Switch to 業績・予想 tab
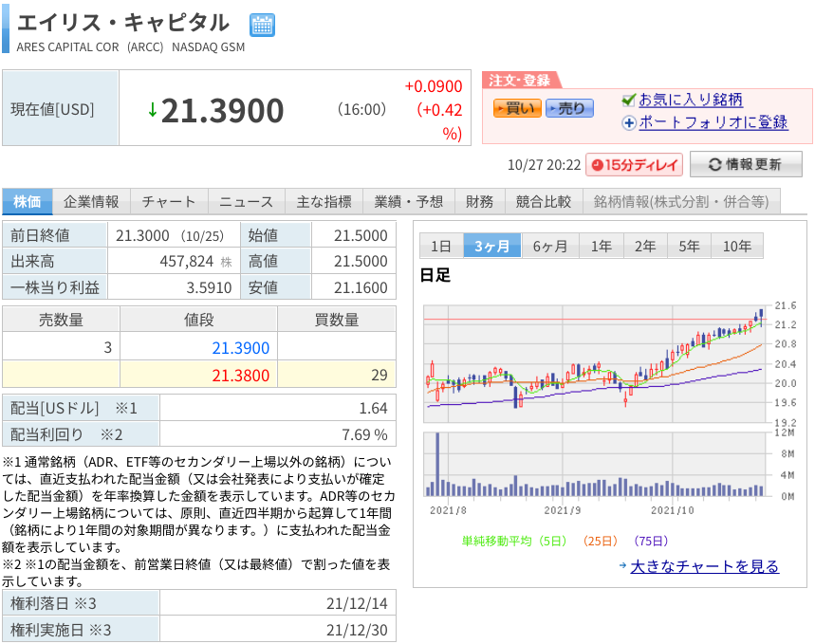815x644 pixels. [x=409, y=202]
